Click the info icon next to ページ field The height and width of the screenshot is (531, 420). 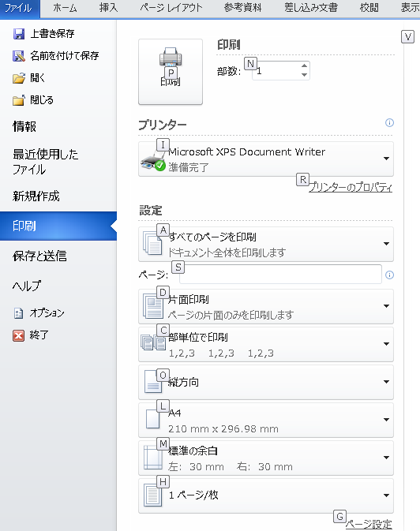tap(389, 275)
